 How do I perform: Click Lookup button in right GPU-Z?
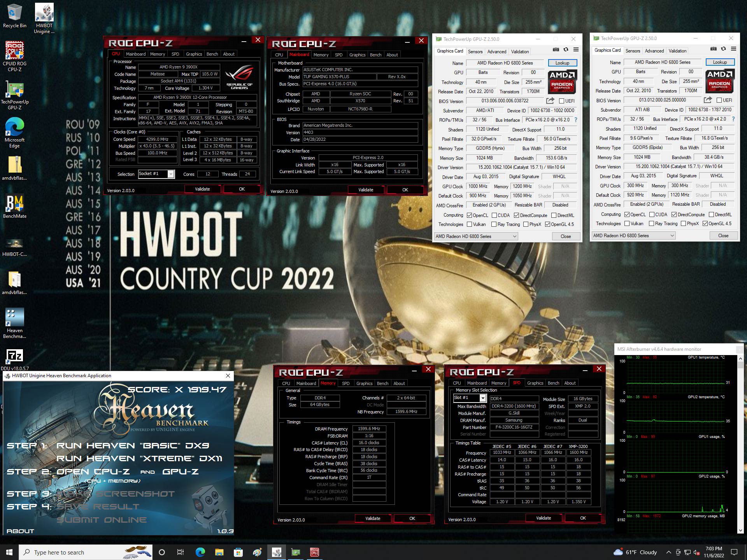(720, 62)
